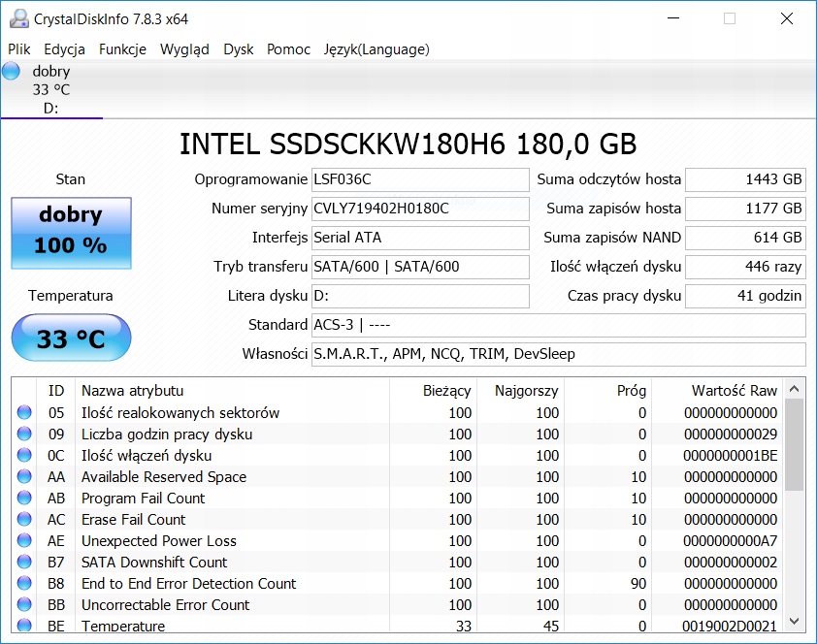Click the Interfejs field Serial ATA
The width and height of the screenshot is (817, 644).
[420, 238]
